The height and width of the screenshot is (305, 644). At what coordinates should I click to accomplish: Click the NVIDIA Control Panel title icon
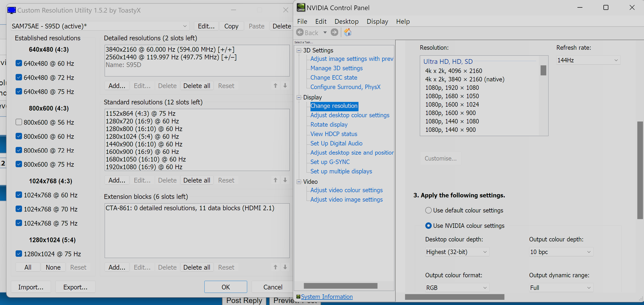[301, 7]
